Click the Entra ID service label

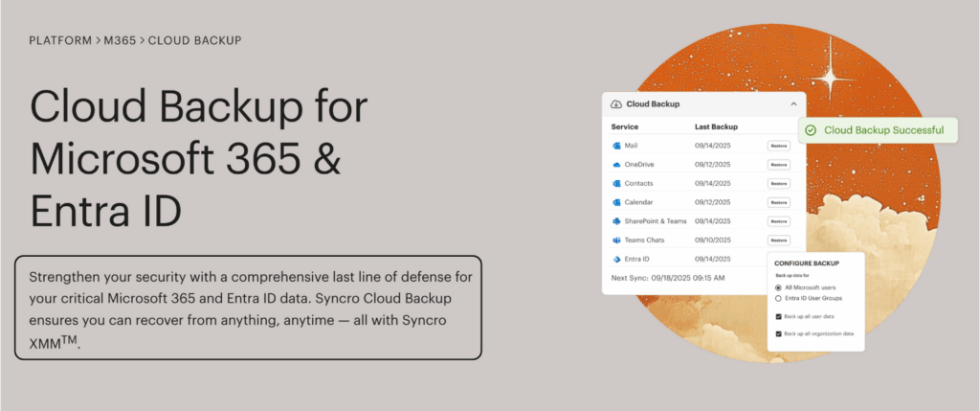click(636, 259)
